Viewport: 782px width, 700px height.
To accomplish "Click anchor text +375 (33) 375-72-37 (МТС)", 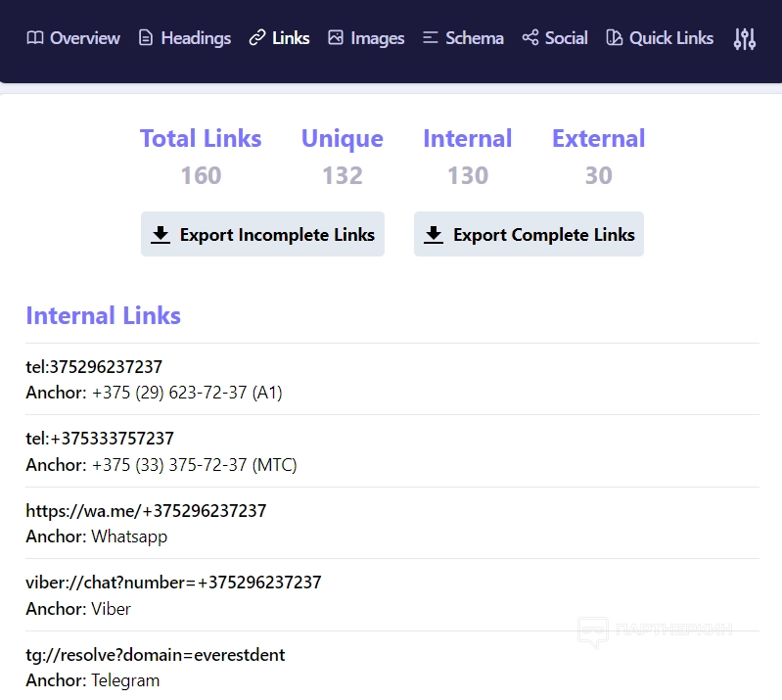I will click(195, 465).
